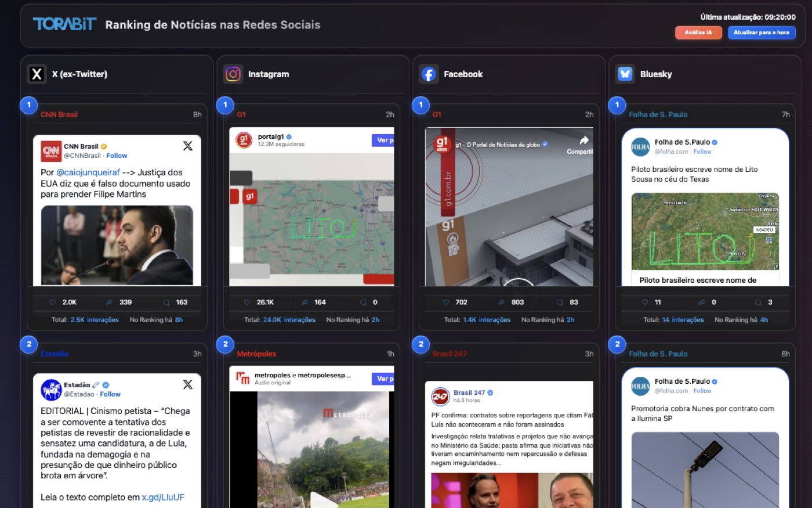
Task: Open the Brasil 247 page name link
Action: point(469,392)
